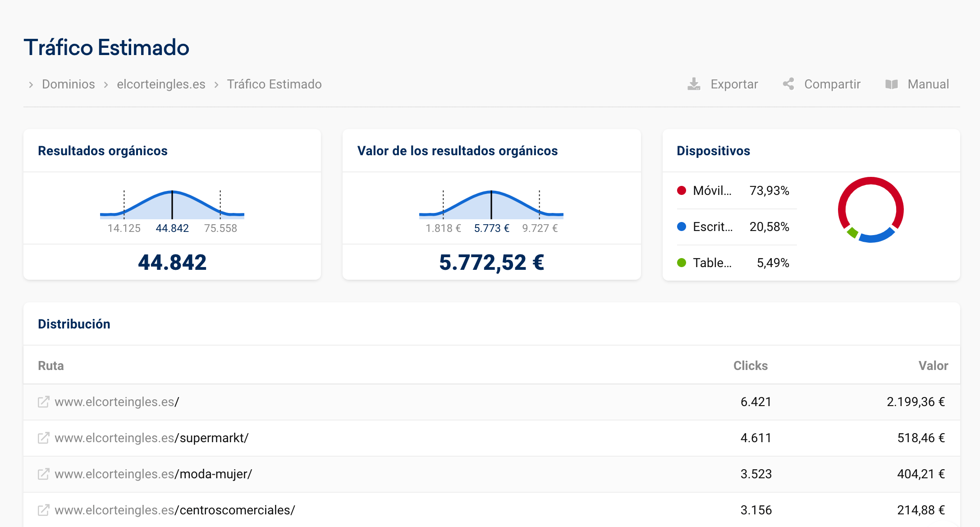Click the chevron before Dominios breadcrumb
The width and height of the screenshot is (980, 527).
pyautogui.click(x=31, y=84)
